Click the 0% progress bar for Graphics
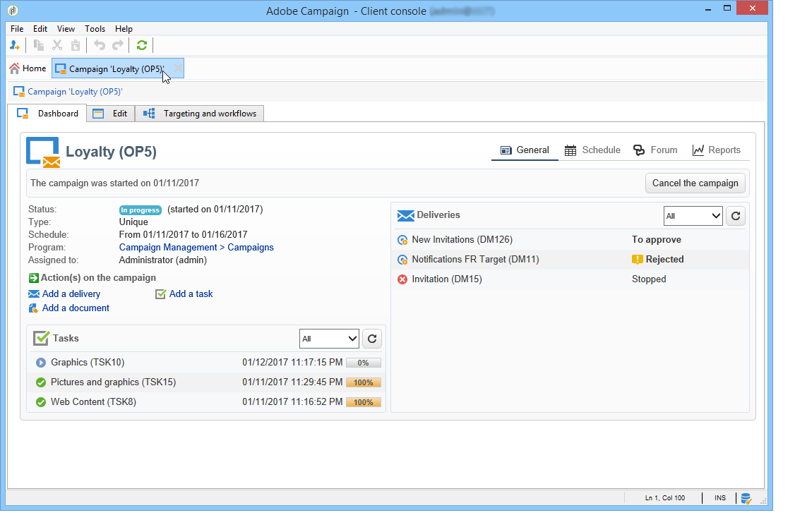 (x=364, y=363)
